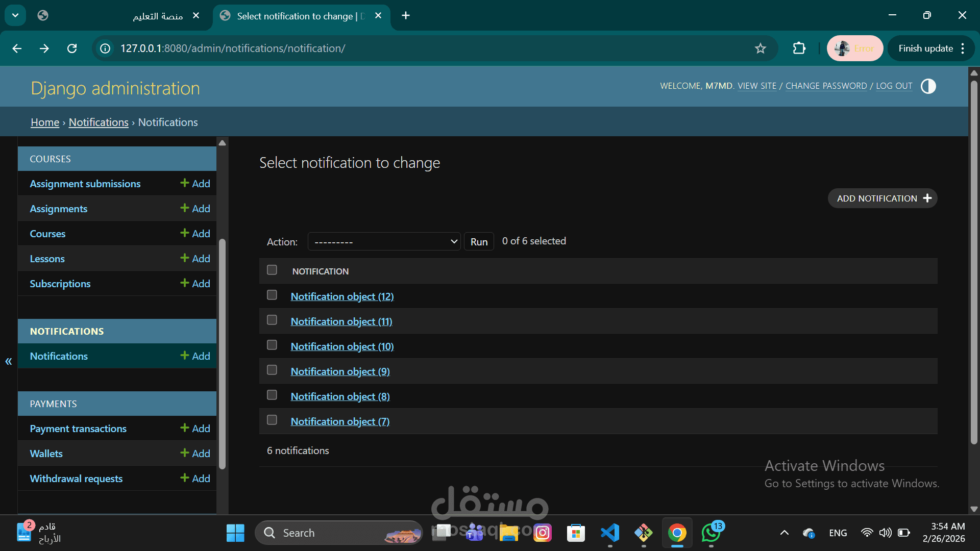Open Courses in the sidebar menu
Screen dimensions: 980x551
(x=47, y=234)
